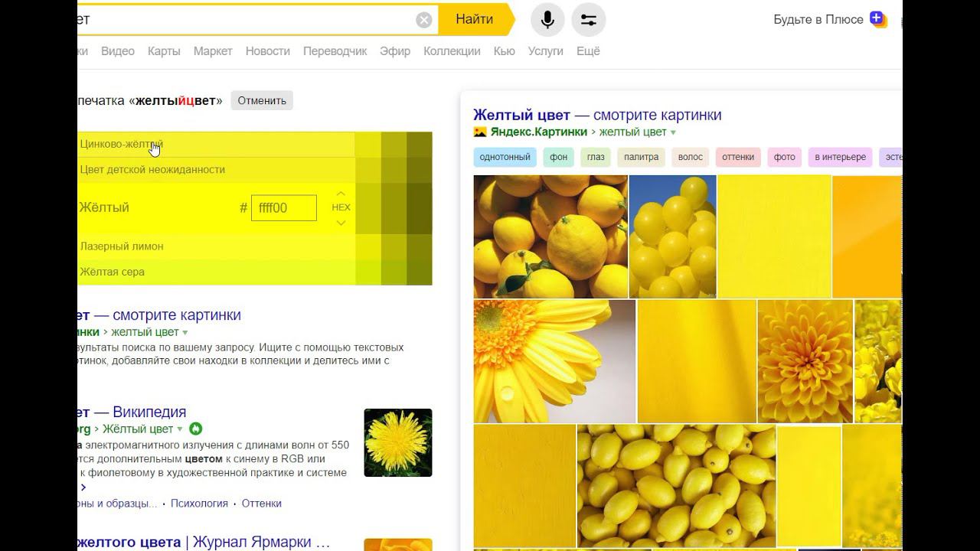Filter images by the глаз tag
Screen dimensions: 980x551
tap(596, 157)
